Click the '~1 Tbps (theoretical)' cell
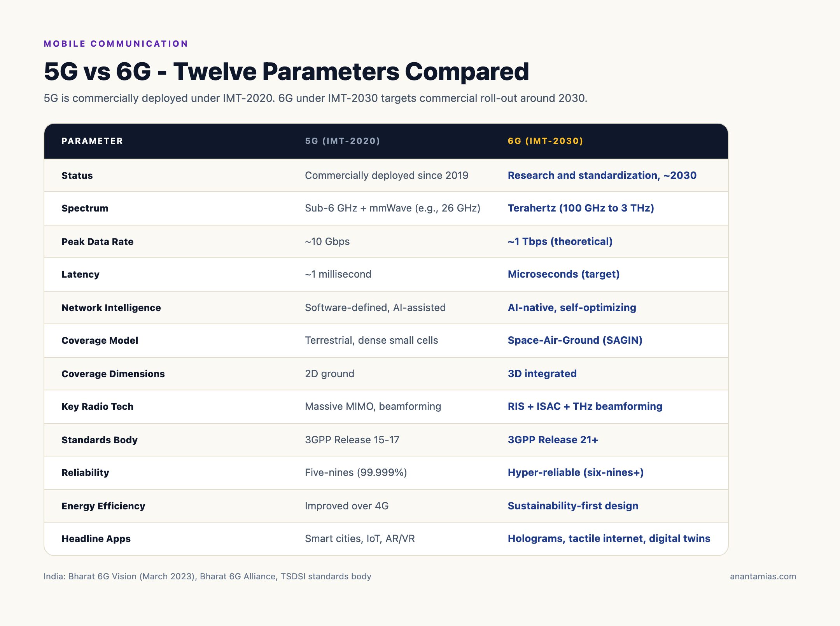Screen dimensions: 840x626 560,241
